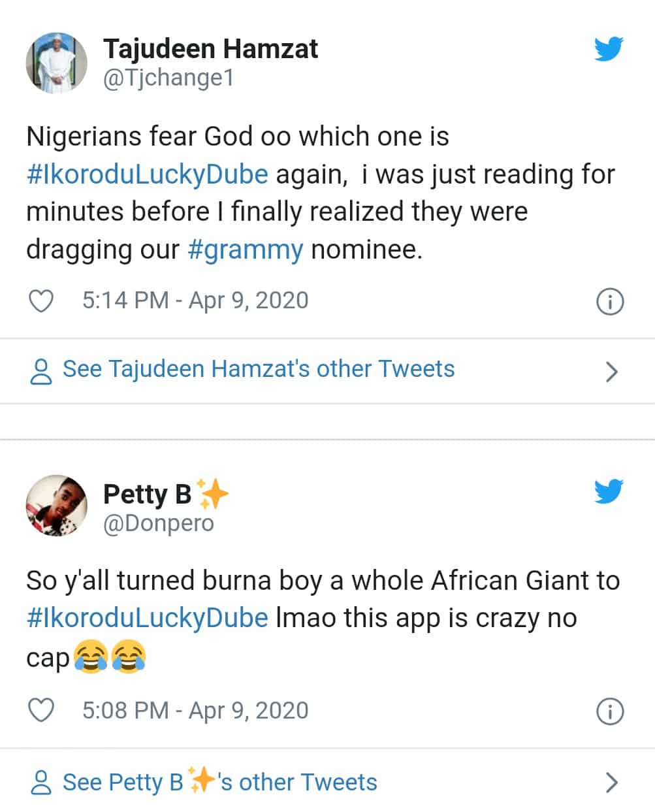Like Petty B's tweet with the heart
The image size is (655, 812).
[42, 711]
